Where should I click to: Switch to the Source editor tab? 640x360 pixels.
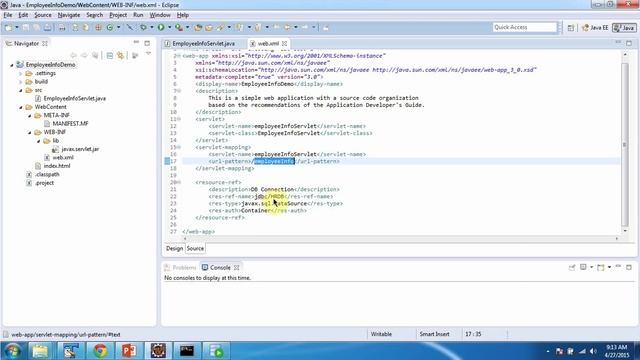[195, 248]
